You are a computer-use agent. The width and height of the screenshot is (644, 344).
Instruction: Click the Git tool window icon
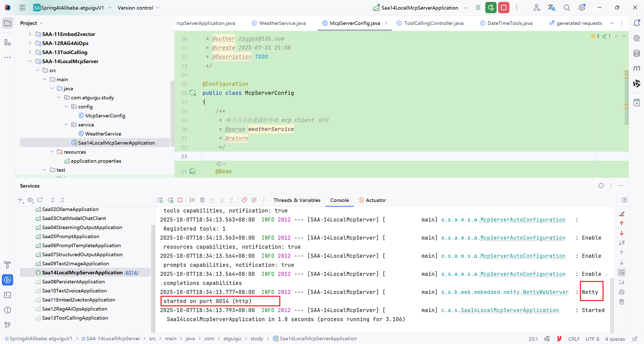click(x=8, y=325)
